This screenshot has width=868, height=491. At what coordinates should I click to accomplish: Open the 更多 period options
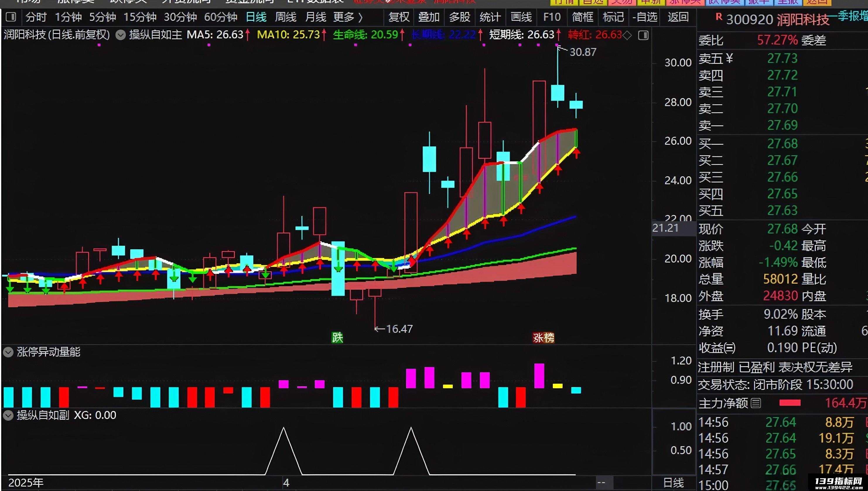348,17
